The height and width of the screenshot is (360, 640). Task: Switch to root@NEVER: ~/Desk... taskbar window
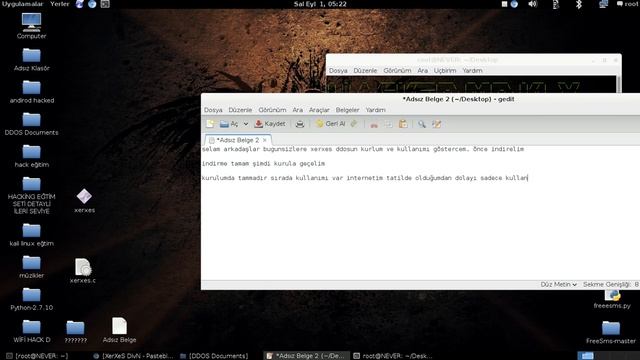coord(392,356)
